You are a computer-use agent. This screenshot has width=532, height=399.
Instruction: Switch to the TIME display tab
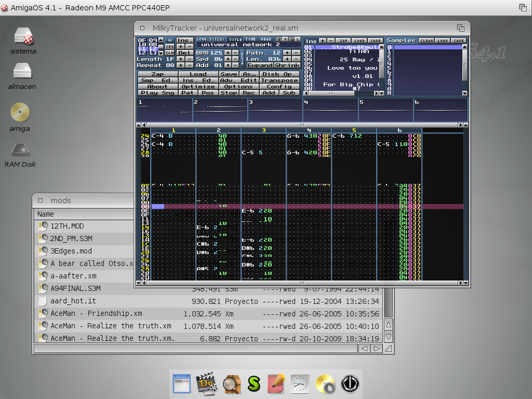[x=250, y=39]
